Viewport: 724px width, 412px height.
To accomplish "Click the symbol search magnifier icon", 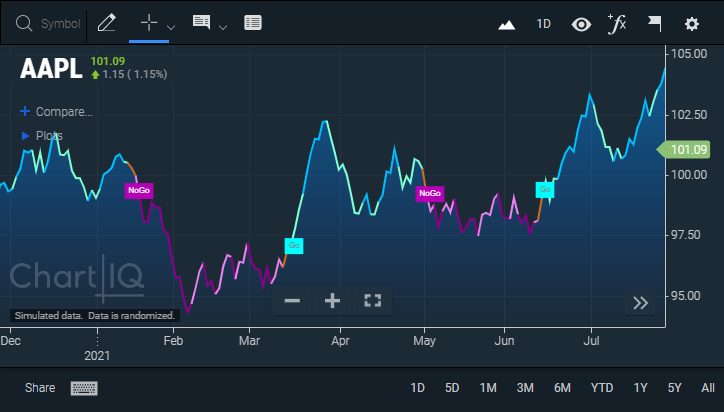I will click(x=24, y=23).
